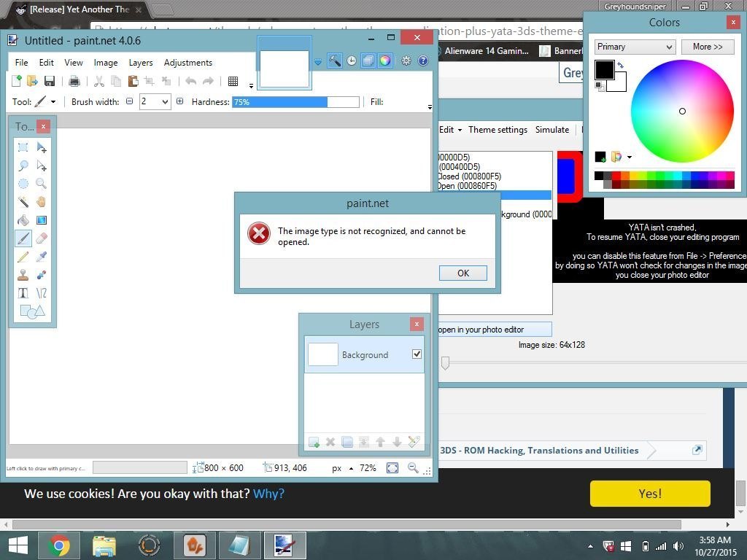This screenshot has width=747, height=560.
Task: Toggle the Layers window button in title area
Action: 368,61
